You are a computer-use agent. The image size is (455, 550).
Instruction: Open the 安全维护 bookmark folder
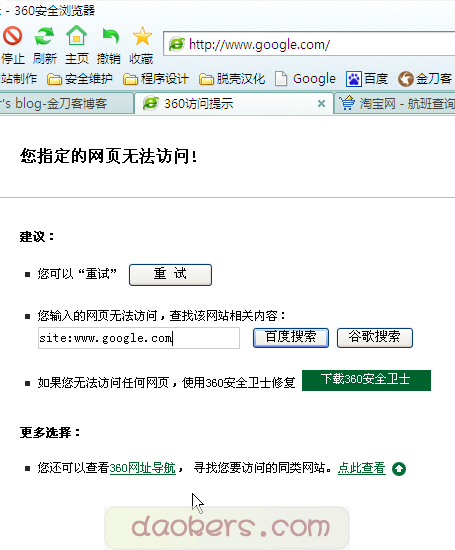(80, 79)
